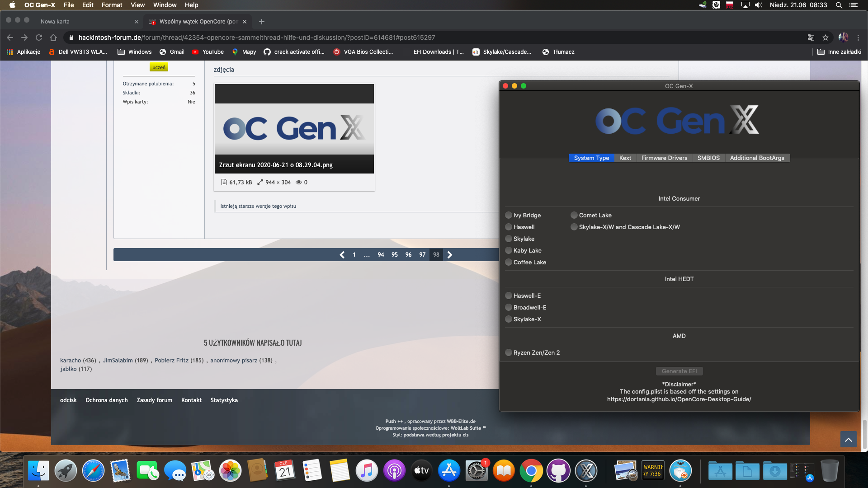Switch to the Kext tab
This screenshot has height=488, width=868.
(x=625, y=158)
